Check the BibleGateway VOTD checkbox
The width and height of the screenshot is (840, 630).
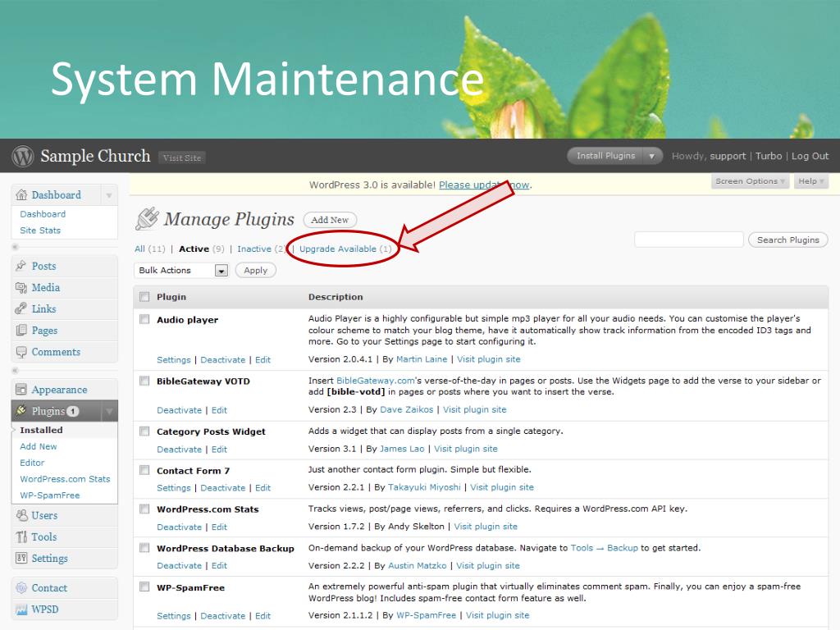(x=144, y=381)
